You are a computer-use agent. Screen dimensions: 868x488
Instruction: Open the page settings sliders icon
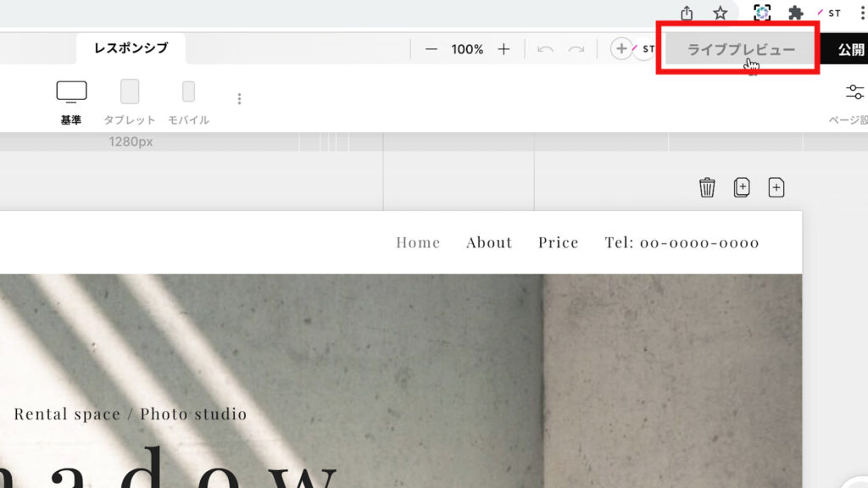click(854, 91)
